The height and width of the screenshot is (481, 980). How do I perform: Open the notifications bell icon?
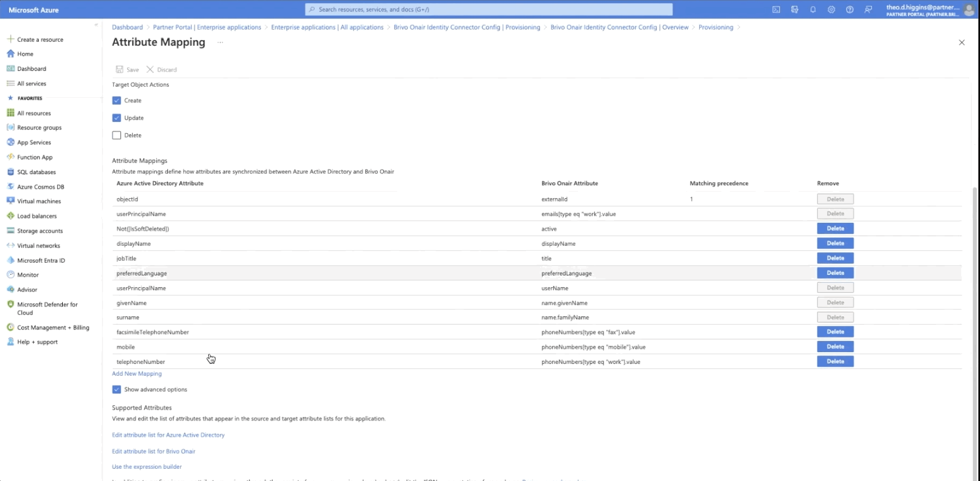tap(813, 10)
